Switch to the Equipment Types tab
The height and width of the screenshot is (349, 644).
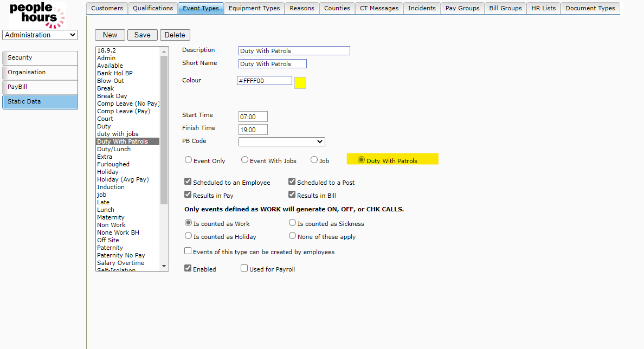coord(254,8)
